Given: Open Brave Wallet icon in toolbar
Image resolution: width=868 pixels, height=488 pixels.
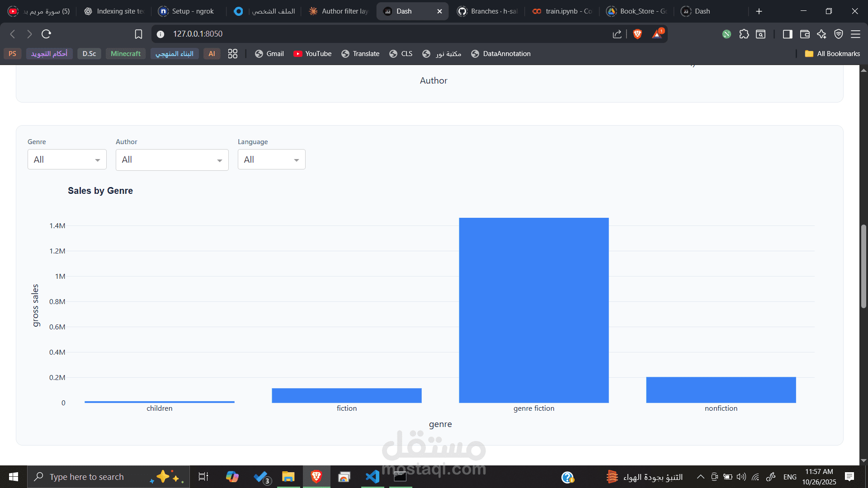Looking at the screenshot, I should tap(805, 34).
